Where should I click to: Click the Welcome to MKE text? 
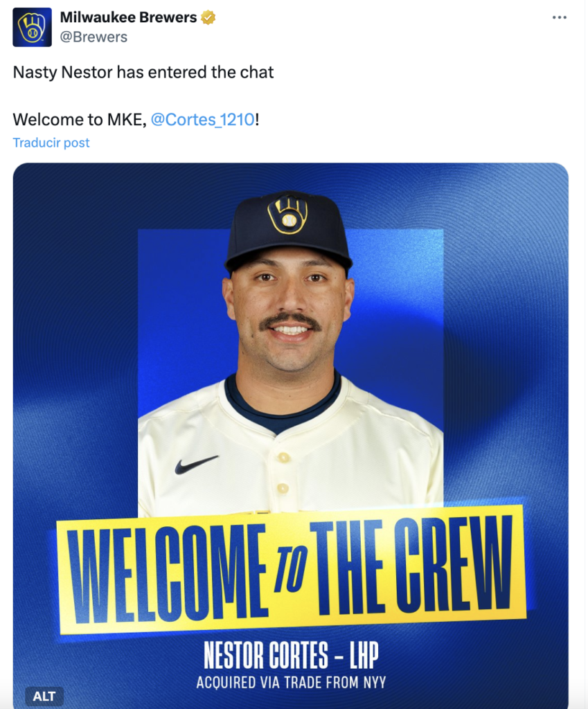[80, 119]
